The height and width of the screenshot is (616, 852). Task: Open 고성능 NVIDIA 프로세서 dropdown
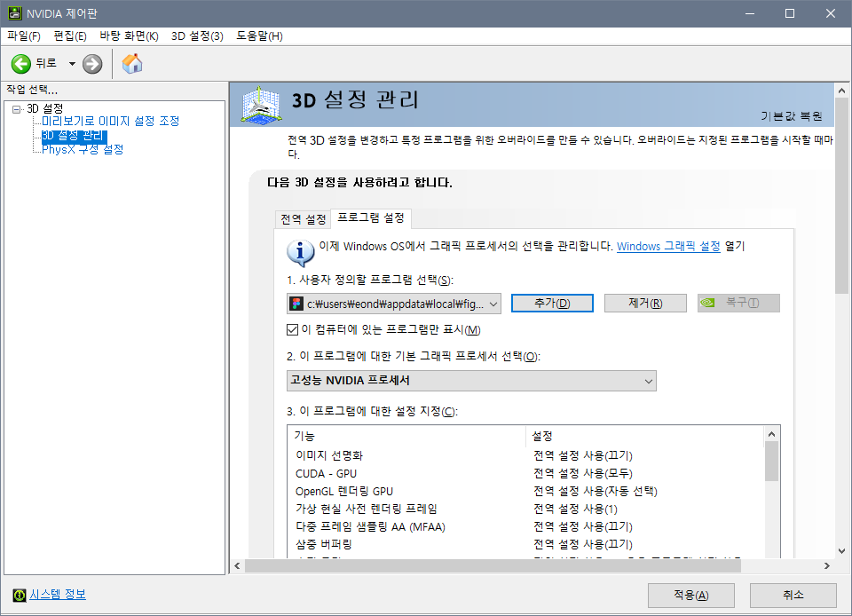click(471, 381)
